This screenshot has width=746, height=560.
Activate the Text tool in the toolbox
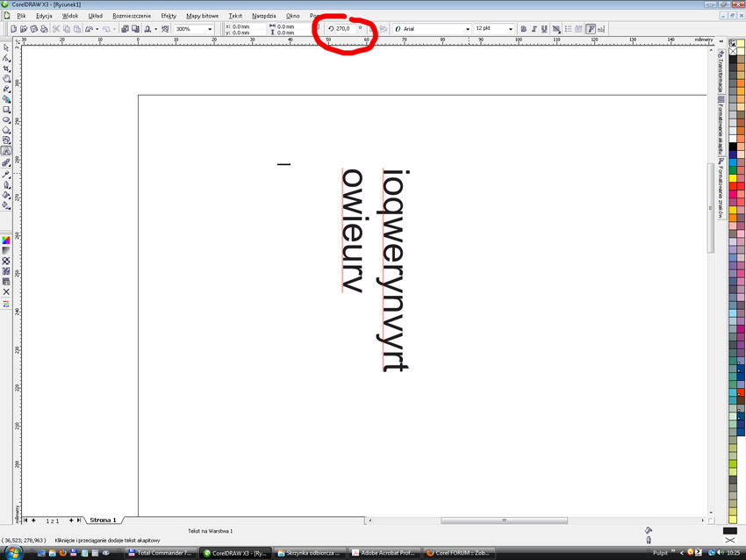[x=6, y=152]
